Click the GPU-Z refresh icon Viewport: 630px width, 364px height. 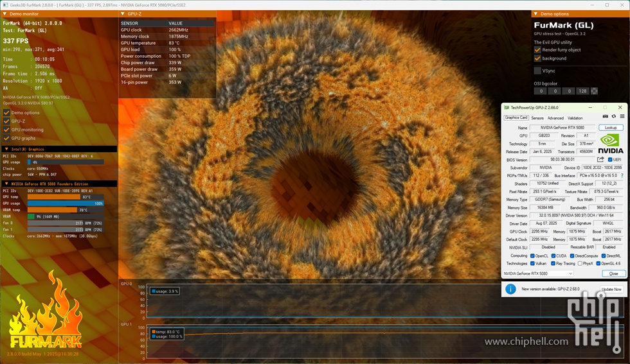(x=613, y=116)
